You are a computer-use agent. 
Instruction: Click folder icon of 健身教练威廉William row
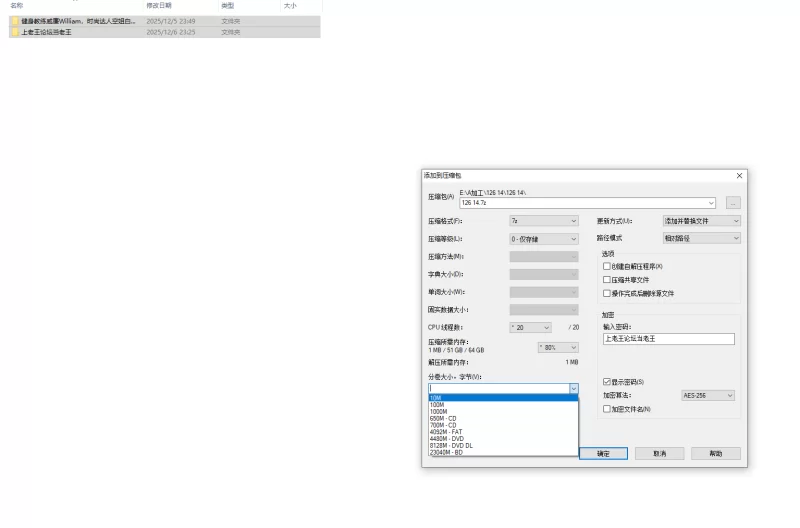point(15,20)
